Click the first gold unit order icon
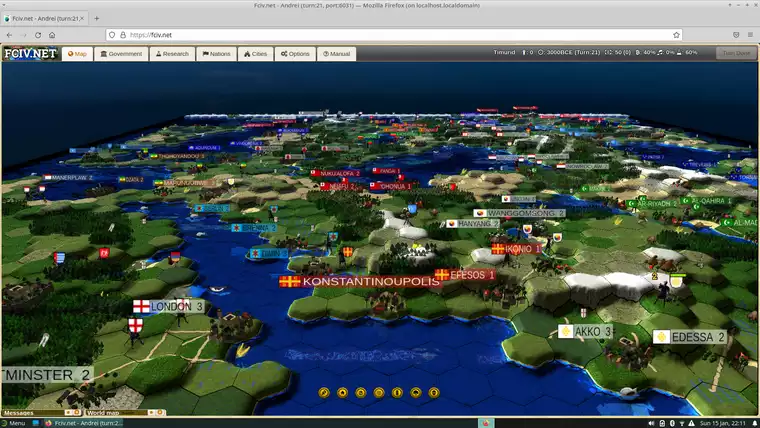Screen dimensions: 760x428 coord(324,393)
